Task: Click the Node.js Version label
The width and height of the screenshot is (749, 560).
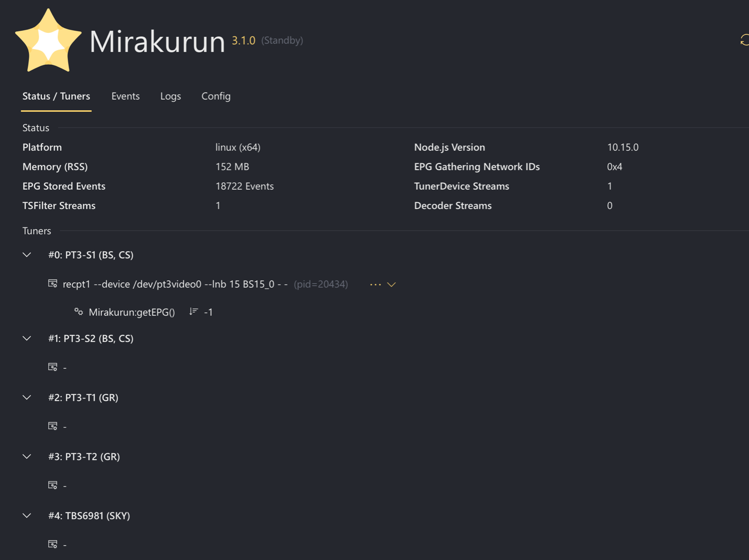Action: pyautogui.click(x=449, y=147)
